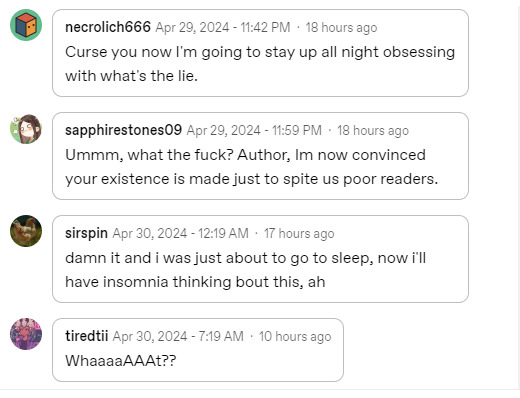Screen dimensions: 520x398
Task: Select the "WhaaaaAAAt??" comment bubble
Action: pyautogui.click(x=198, y=350)
